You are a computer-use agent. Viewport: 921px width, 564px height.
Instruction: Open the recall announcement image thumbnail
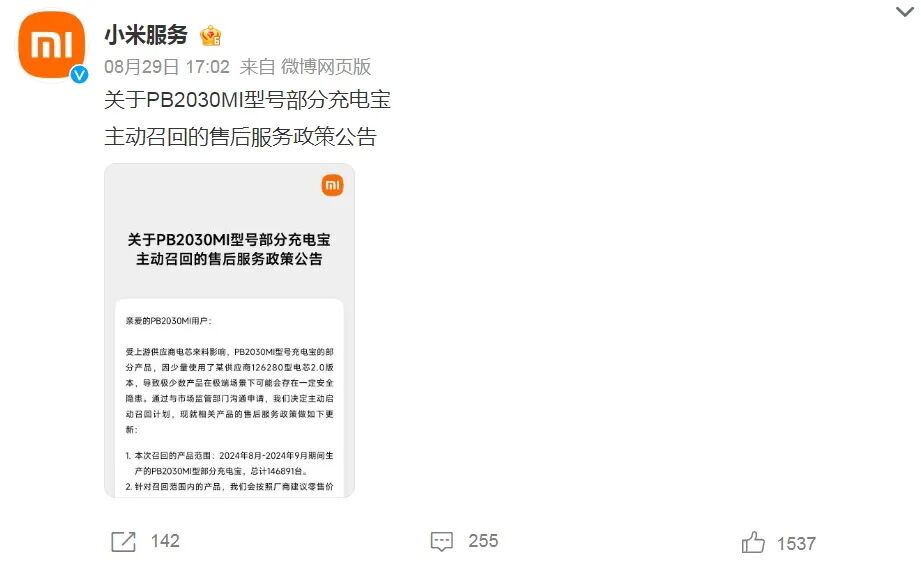[x=230, y=331]
